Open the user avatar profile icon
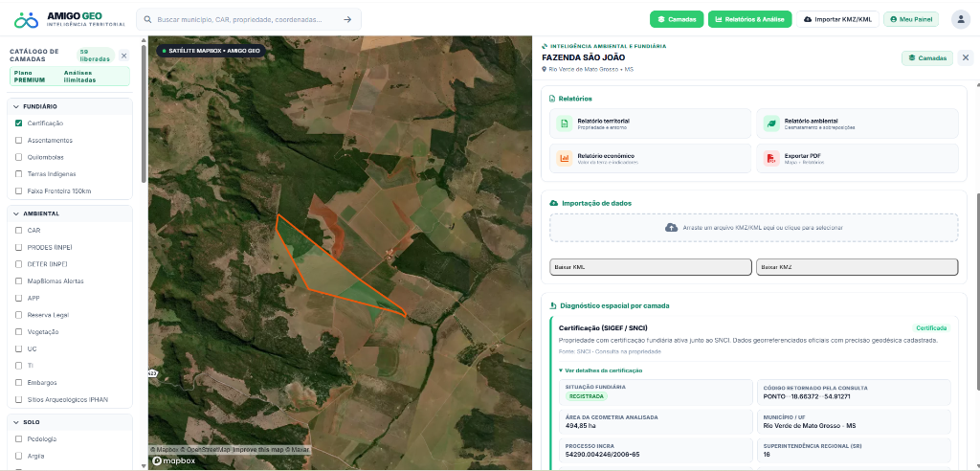Screen dimensions: 980x471 [x=961, y=19]
